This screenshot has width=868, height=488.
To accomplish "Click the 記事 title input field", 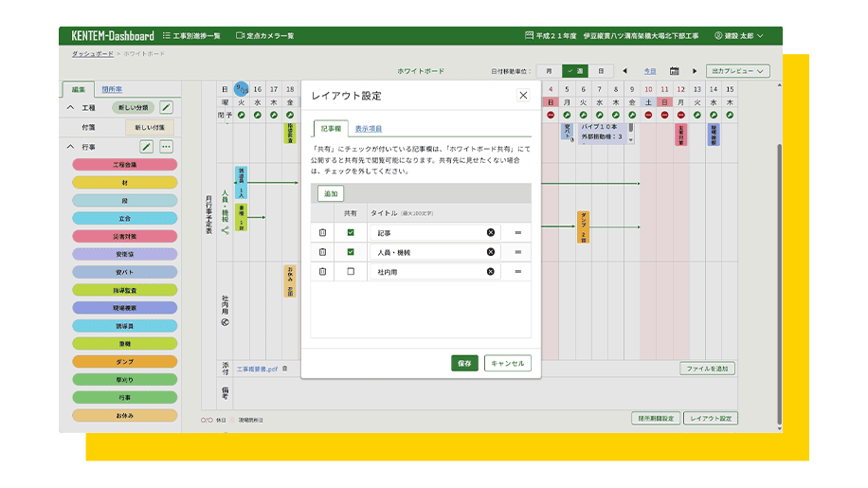I will click(435, 233).
